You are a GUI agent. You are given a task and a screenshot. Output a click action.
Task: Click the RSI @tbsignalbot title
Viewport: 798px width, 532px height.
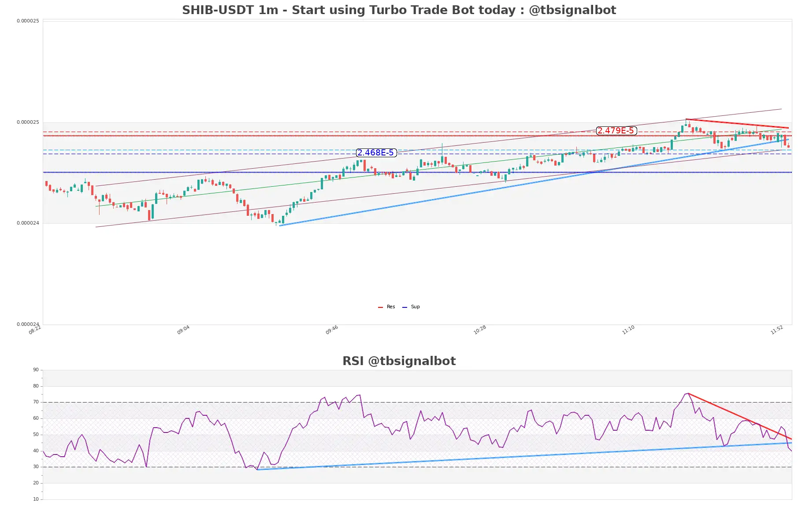[399, 361]
